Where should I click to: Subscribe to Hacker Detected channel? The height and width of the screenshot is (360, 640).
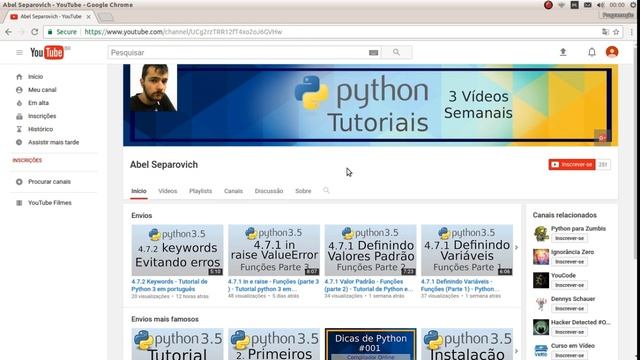click(569, 332)
